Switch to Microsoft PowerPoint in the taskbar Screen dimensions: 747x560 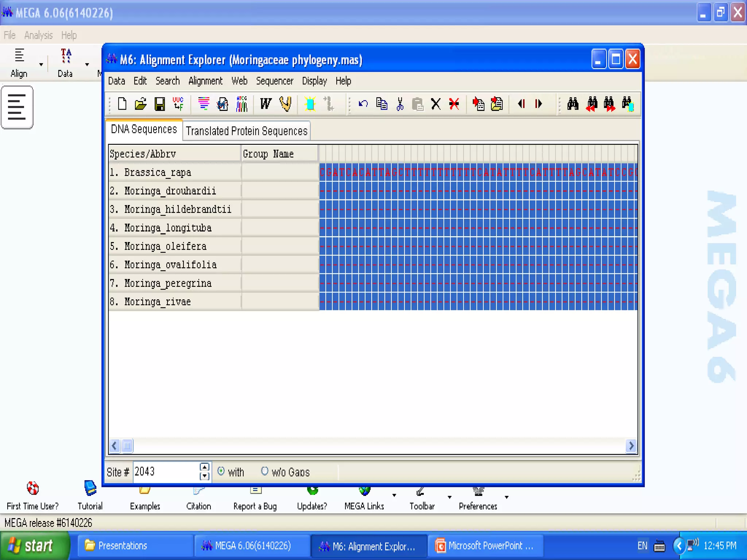486,546
